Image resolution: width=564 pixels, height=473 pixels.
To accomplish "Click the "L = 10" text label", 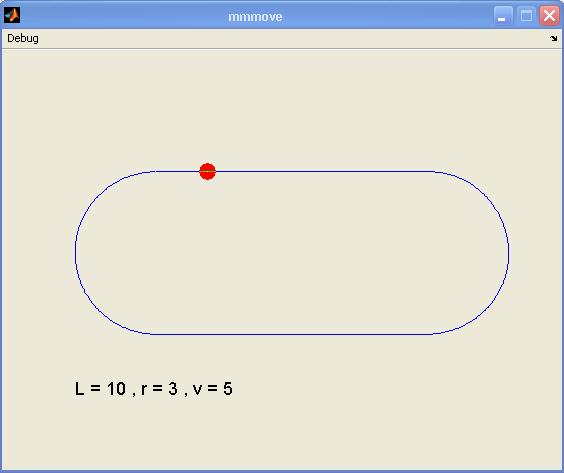I will click(100, 389).
